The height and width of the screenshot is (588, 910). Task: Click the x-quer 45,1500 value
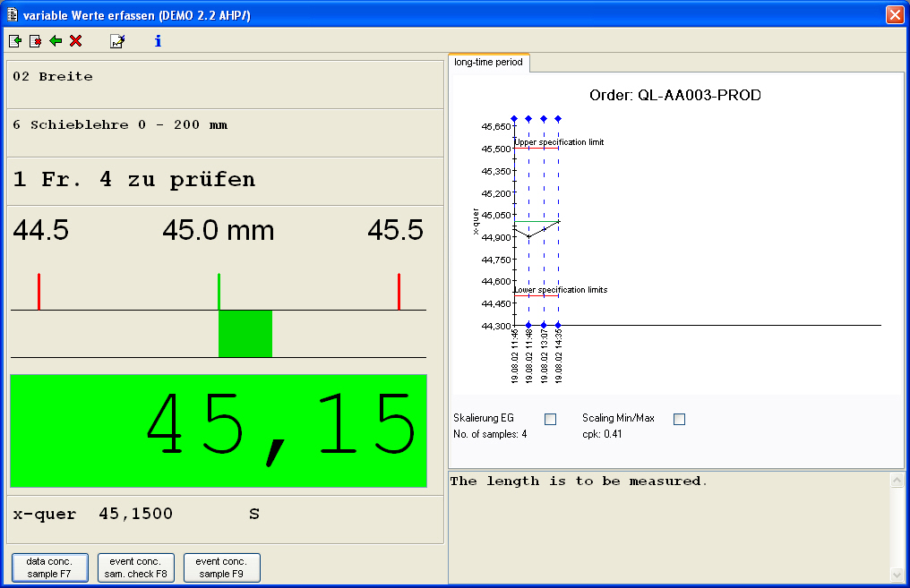point(136,514)
